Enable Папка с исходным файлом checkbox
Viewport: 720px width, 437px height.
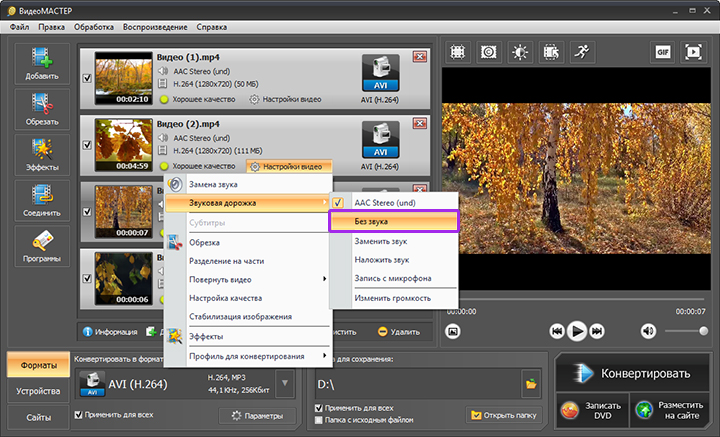point(319,420)
